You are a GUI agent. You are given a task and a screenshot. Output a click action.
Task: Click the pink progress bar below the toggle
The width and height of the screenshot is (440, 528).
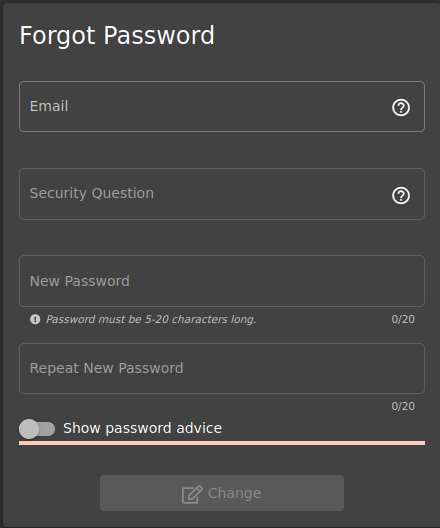tap(222, 443)
